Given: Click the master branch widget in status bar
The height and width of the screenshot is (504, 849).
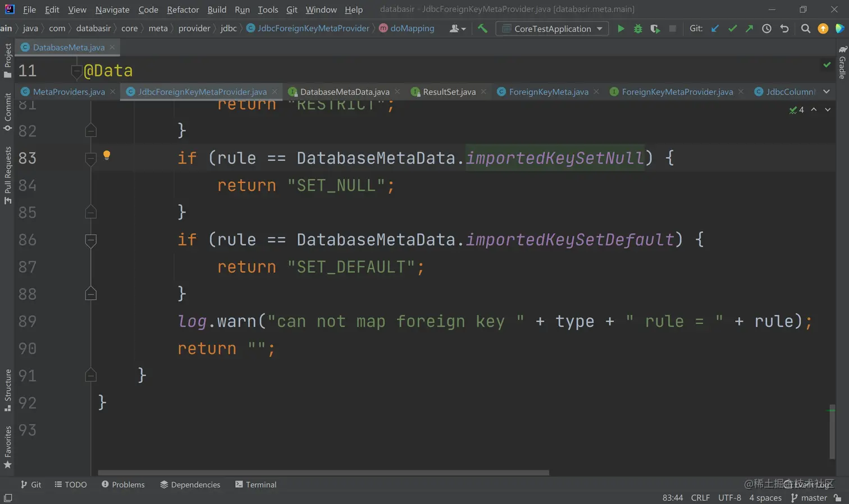Looking at the screenshot, I should [x=809, y=498].
